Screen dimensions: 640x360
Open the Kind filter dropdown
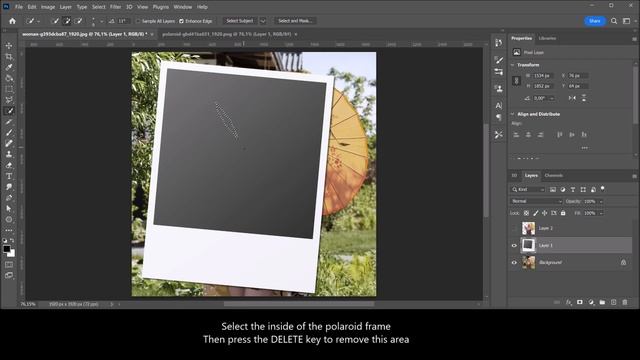[528, 189]
